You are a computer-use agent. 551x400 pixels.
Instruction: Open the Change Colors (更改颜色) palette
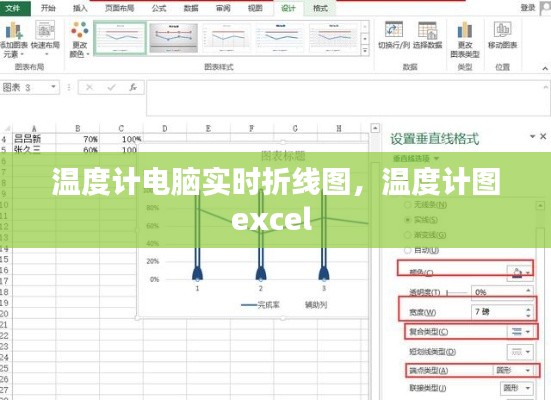coord(80,39)
